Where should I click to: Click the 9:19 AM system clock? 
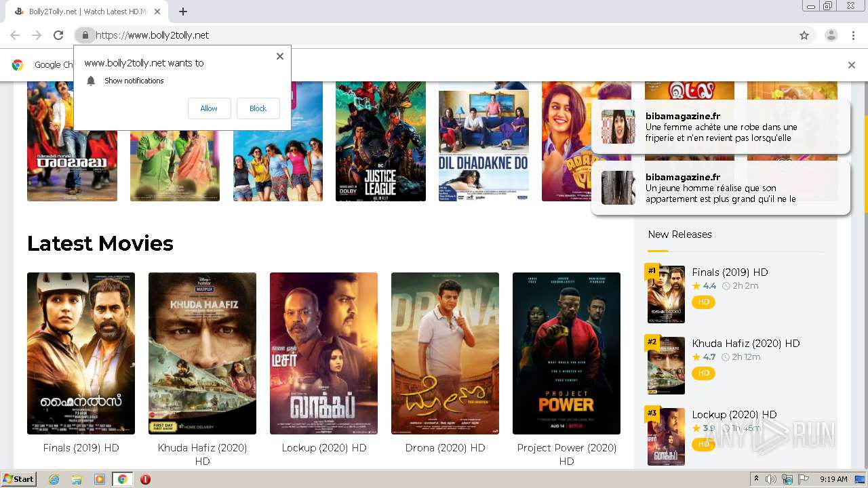[833, 479]
